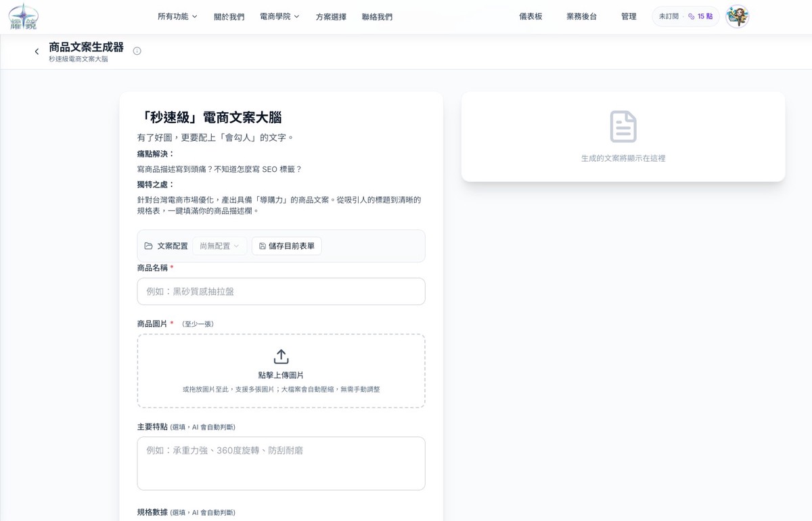Click the back arrow beside 商品文案生成器

click(x=37, y=51)
